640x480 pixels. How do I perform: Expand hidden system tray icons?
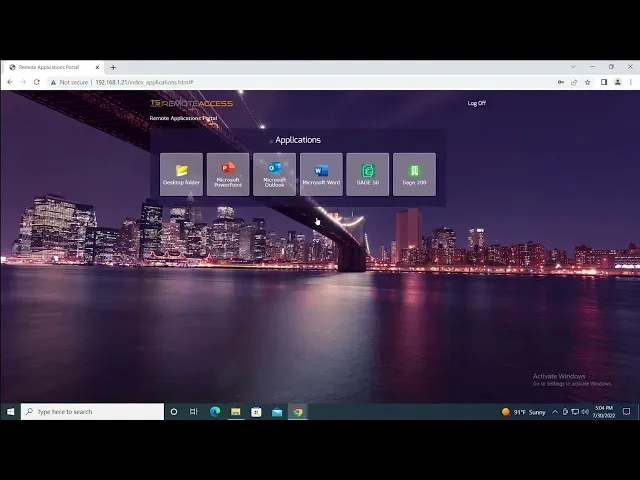(555, 411)
